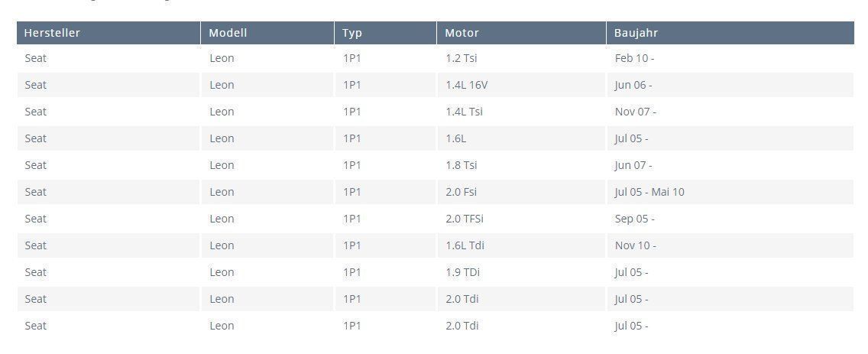Click the Typ column header
This screenshot has width=868, height=354.
352,33
